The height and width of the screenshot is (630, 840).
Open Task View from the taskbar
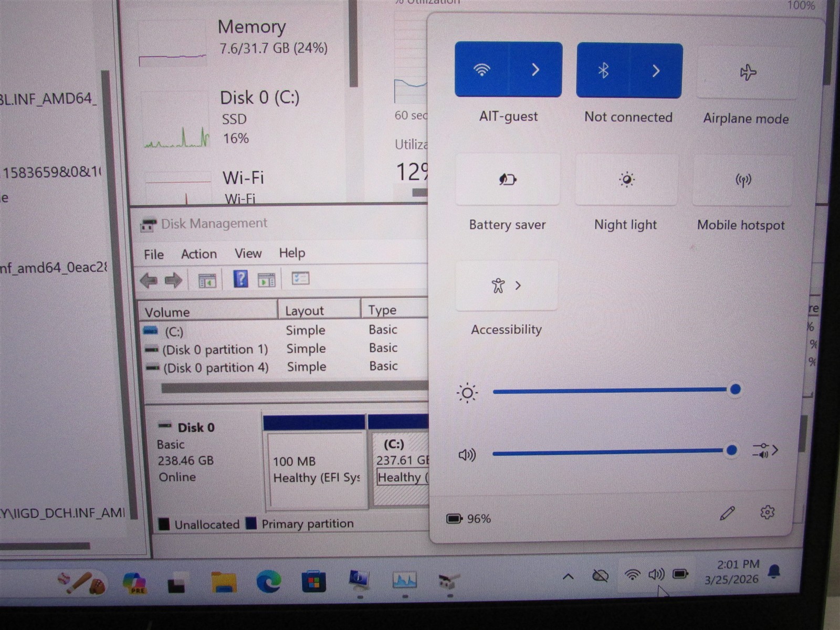[176, 583]
